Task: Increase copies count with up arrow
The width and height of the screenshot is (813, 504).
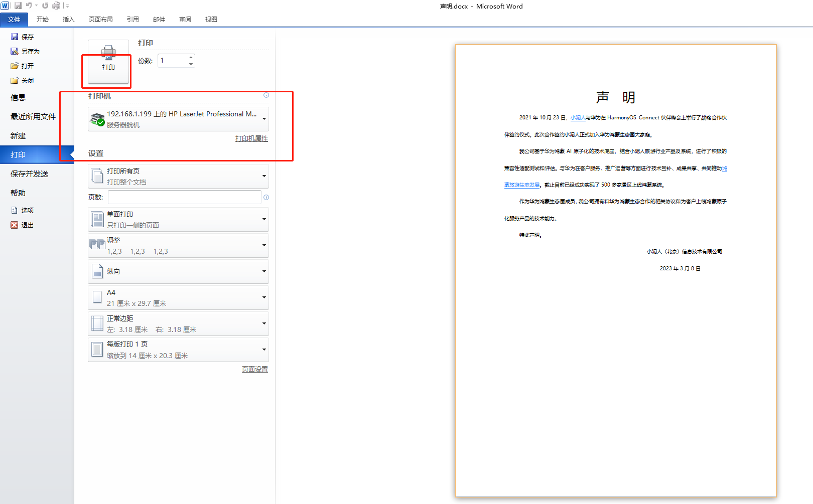Action: [x=191, y=57]
